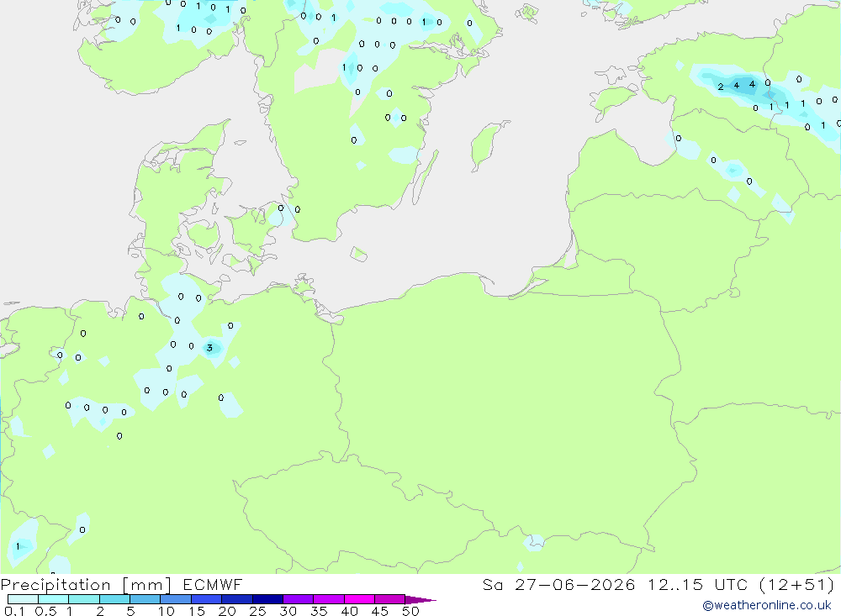Click the legend scale label '25'

coord(257,611)
